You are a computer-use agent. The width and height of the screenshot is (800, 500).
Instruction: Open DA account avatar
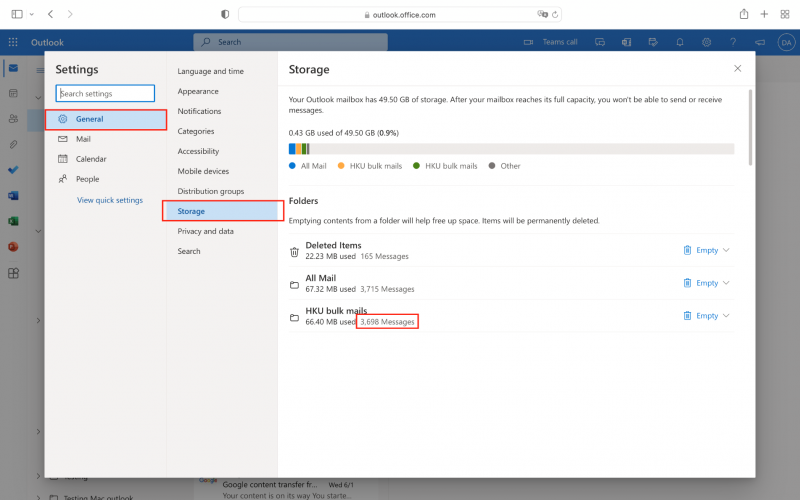coord(786,42)
